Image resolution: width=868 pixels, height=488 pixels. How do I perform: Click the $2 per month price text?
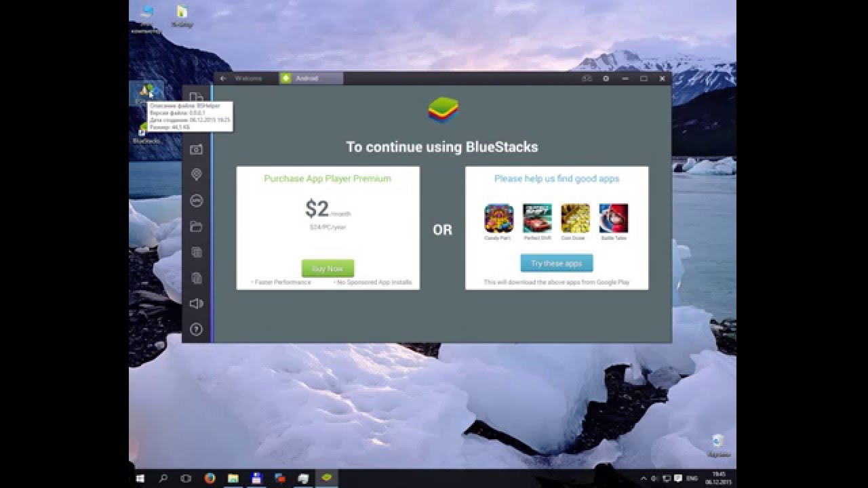click(x=328, y=209)
